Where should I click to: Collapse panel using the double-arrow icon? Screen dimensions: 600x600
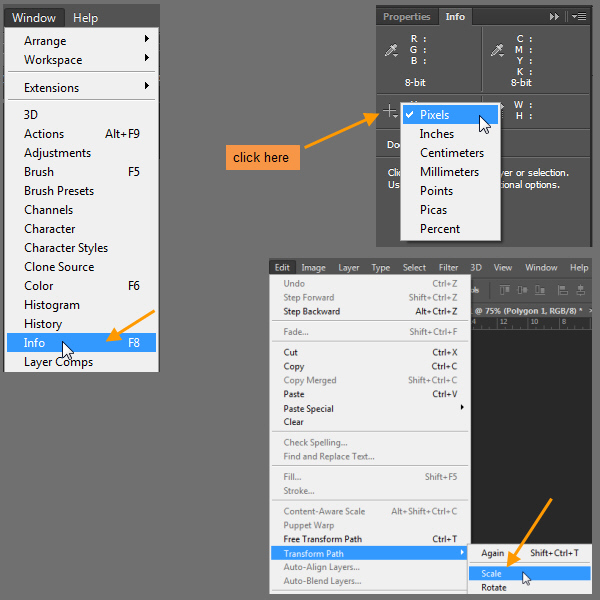coord(555,17)
